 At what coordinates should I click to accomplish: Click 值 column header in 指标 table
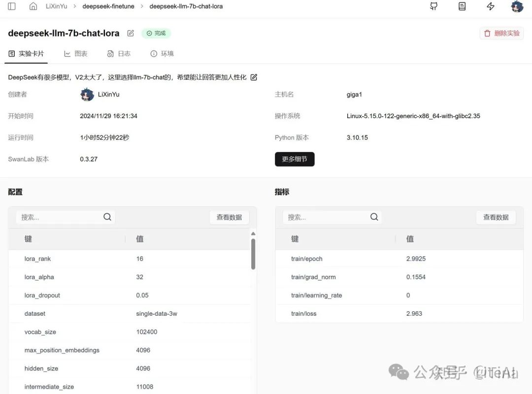click(410, 239)
